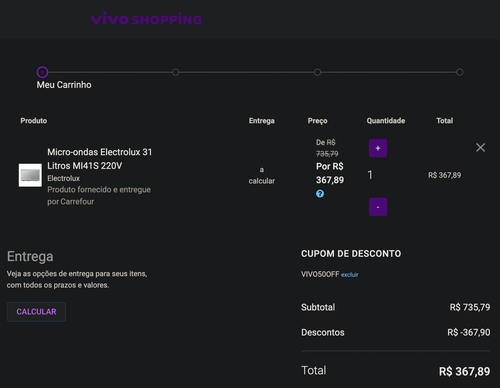Remove the Electrolux microwave with X icon

tap(480, 147)
